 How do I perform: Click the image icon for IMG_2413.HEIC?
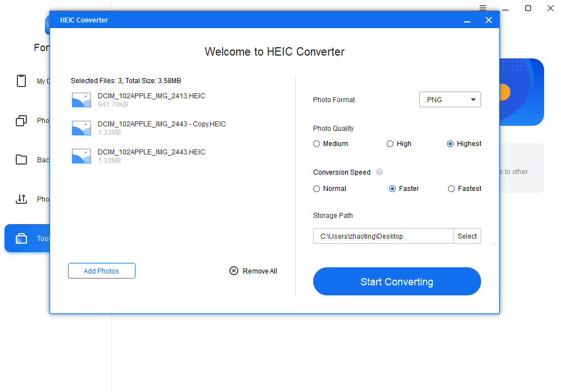[82, 100]
